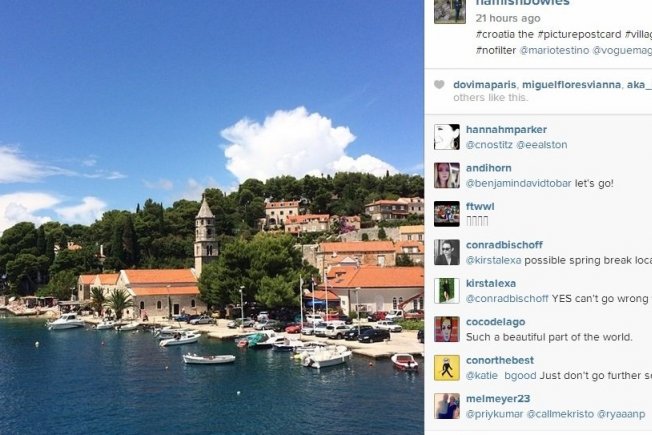The width and height of the screenshot is (652, 435).
Task: Click conorthebest's yellow avatar icon
Action: 447,368
